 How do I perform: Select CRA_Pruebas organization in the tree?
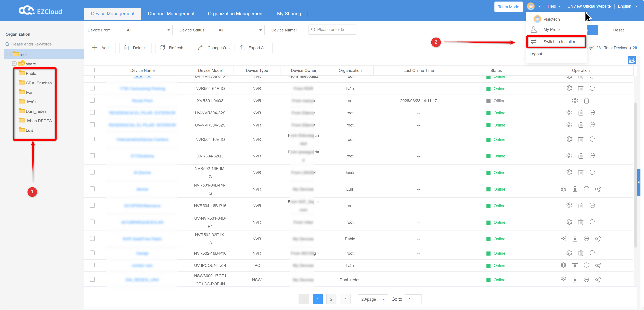pyautogui.click(x=39, y=83)
